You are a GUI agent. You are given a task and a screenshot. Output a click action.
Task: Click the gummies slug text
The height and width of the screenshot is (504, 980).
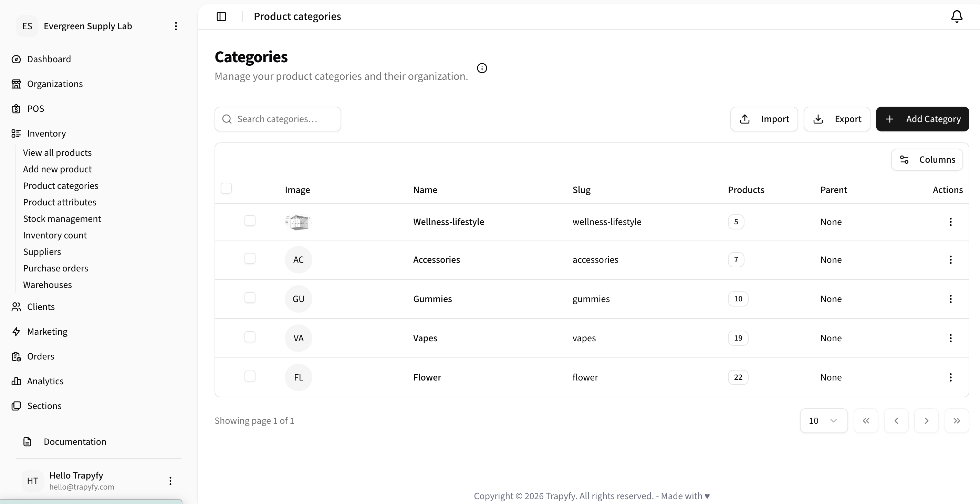pyautogui.click(x=591, y=300)
